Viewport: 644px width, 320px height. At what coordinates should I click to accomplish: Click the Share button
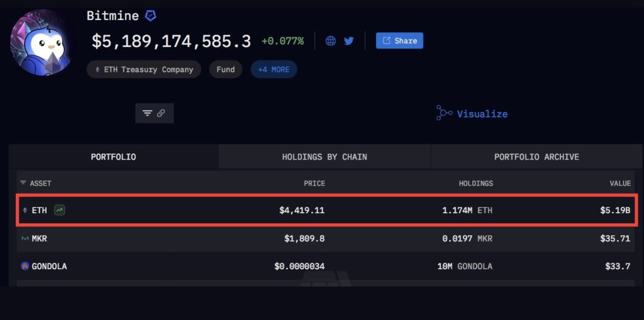399,41
